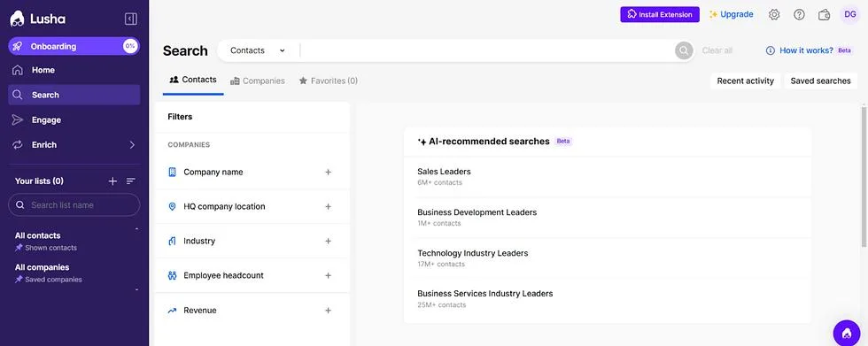Open All contacts list
This screenshot has width=868, height=346.
coord(37,235)
